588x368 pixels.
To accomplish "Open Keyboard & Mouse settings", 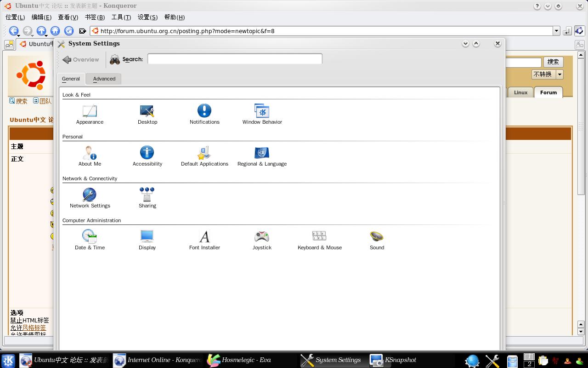I will [x=319, y=240].
